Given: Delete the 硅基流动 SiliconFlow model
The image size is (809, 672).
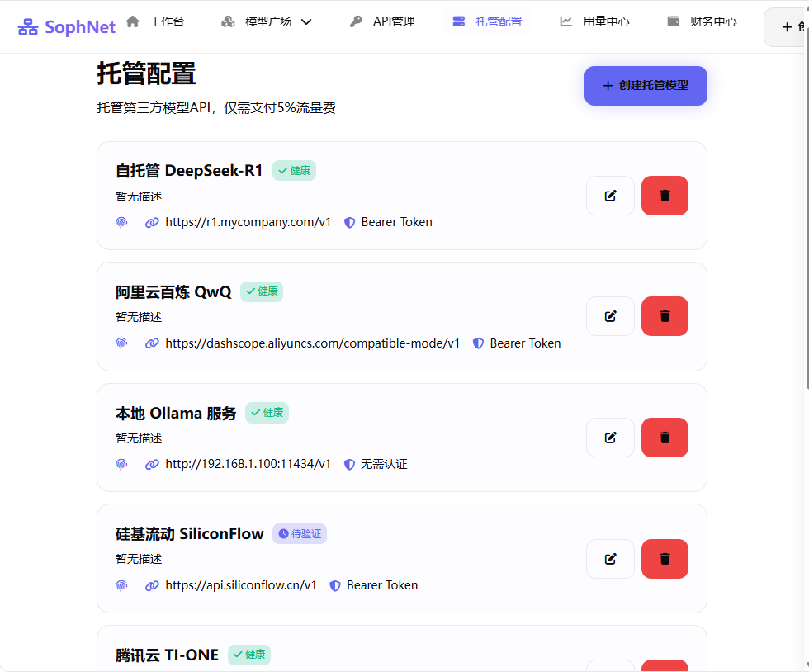Looking at the screenshot, I should pos(665,559).
